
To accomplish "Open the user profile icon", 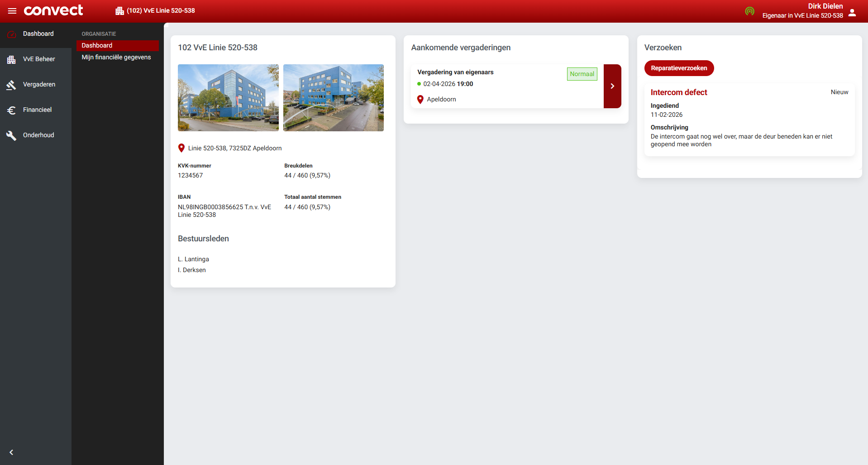I will coord(852,12).
